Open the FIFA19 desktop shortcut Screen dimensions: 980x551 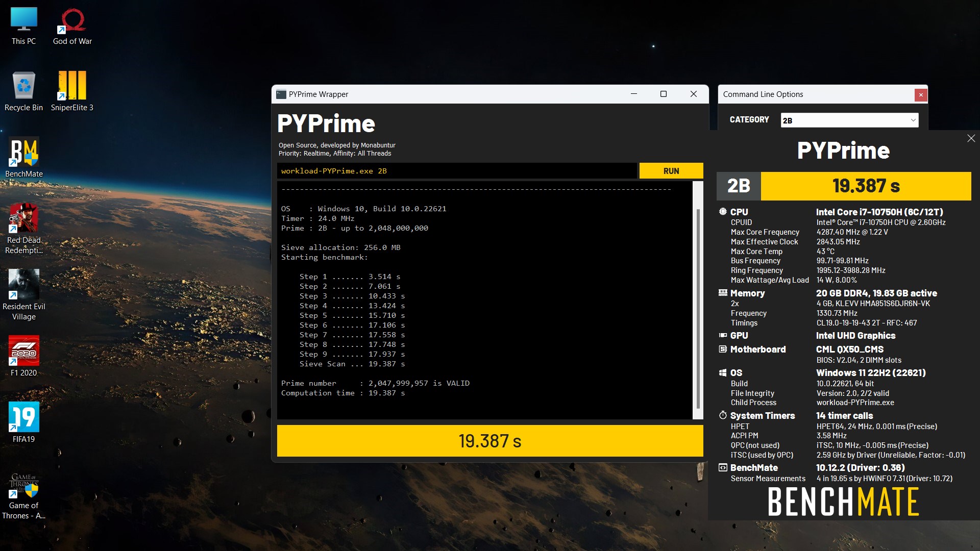[23, 422]
